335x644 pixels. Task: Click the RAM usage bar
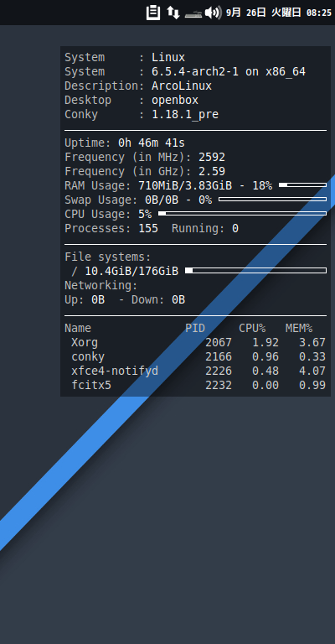coord(302,185)
